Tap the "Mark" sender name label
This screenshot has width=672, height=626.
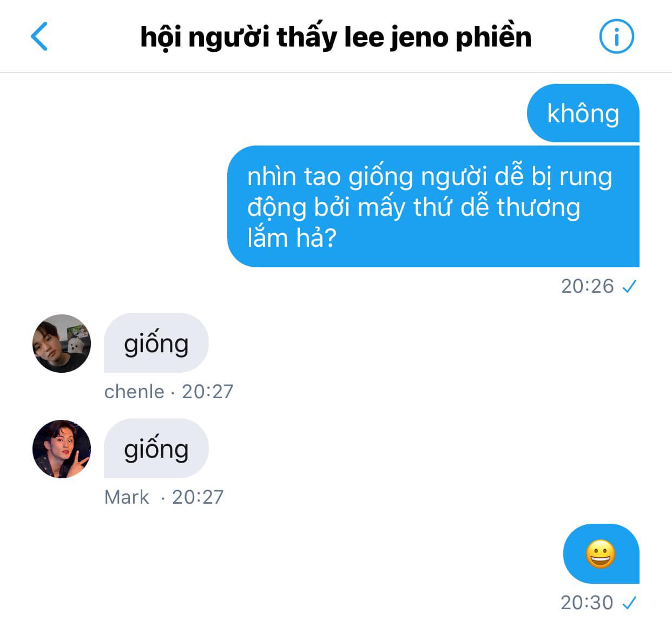click(x=127, y=497)
